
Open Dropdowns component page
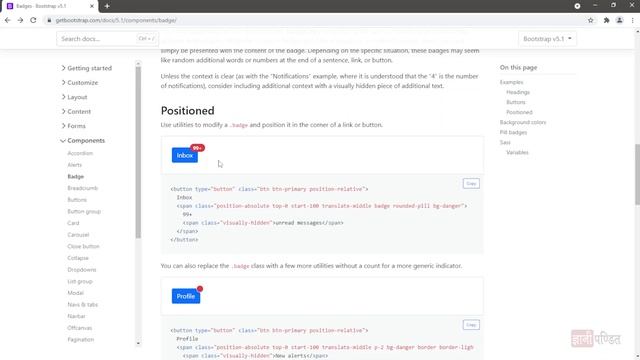pyautogui.click(x=82, y=270)
